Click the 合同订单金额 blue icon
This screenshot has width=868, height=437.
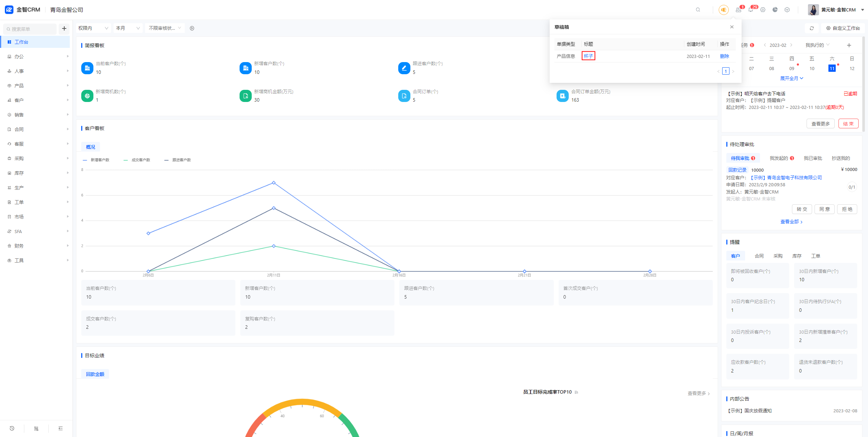[562, 96]
